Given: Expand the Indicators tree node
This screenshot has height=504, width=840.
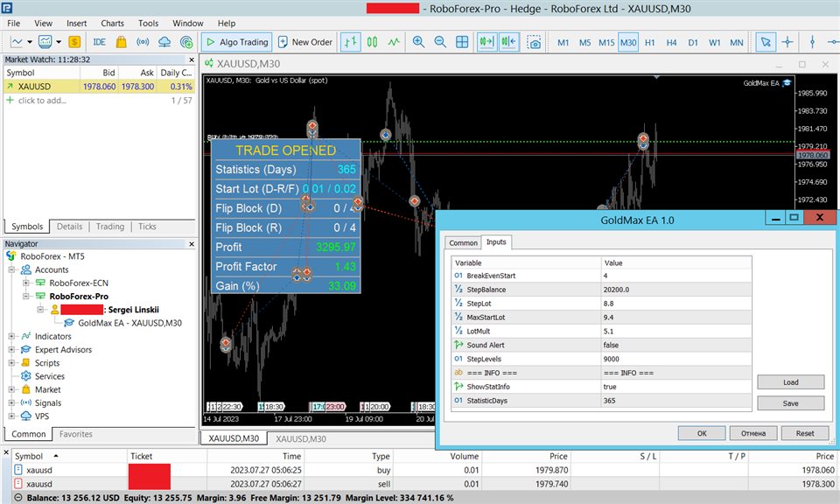Looking at the screenshot, I should coord(11,336).
